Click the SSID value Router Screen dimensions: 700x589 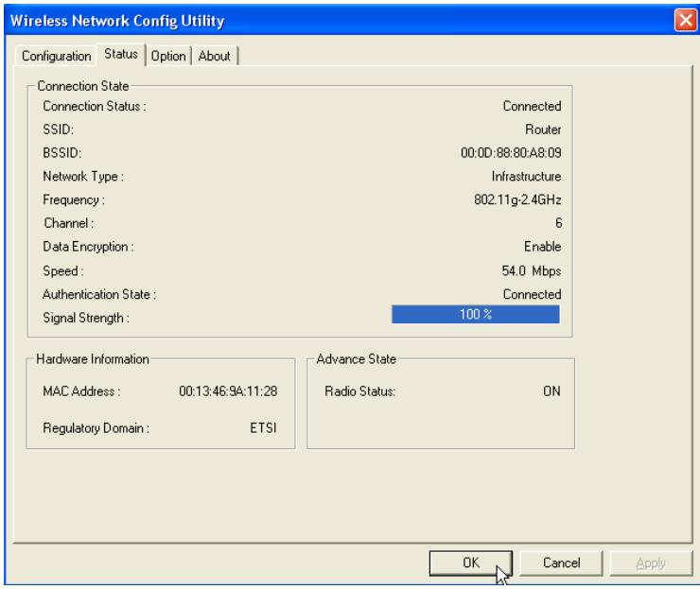[543, 130]
